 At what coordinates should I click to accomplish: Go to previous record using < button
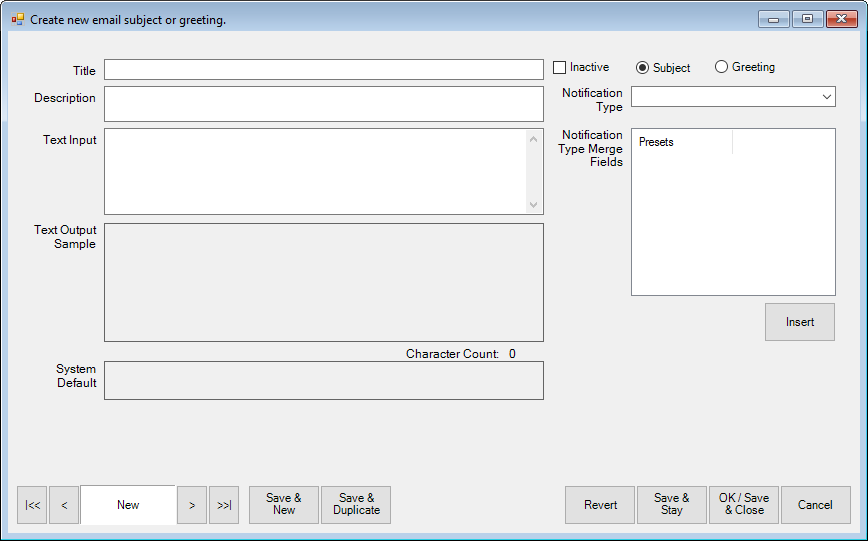pyautogui.click(x=64, y=505)
